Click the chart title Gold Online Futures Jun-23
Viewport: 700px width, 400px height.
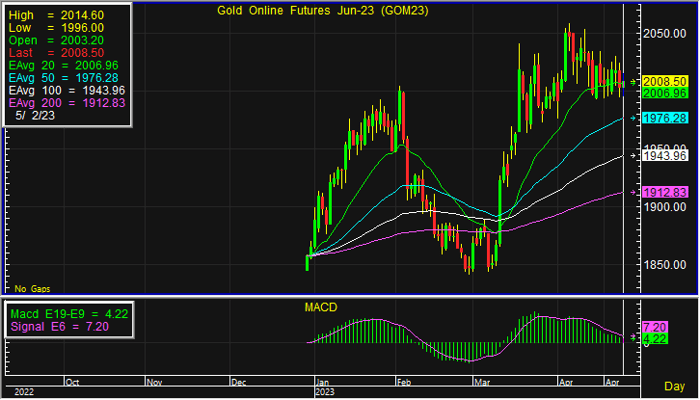tap(311, 12)
